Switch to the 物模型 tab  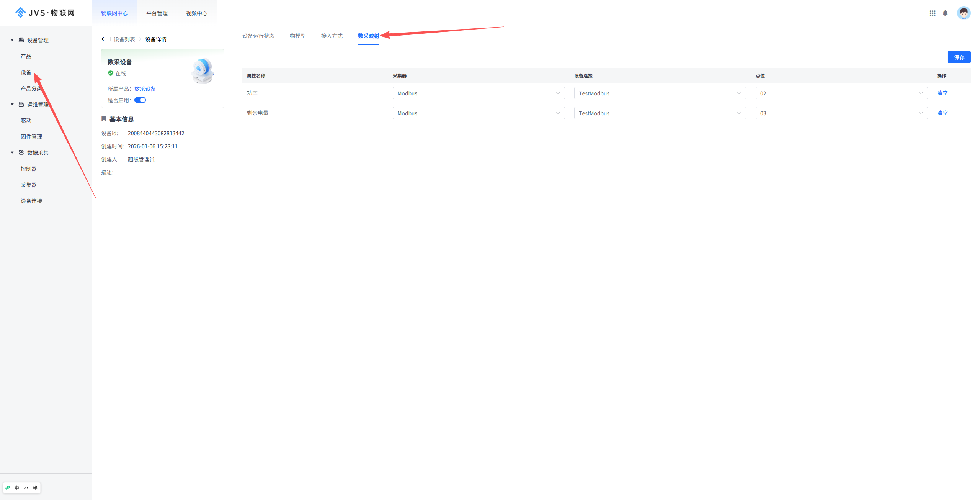pyautogui.click(x=297, y=36)
